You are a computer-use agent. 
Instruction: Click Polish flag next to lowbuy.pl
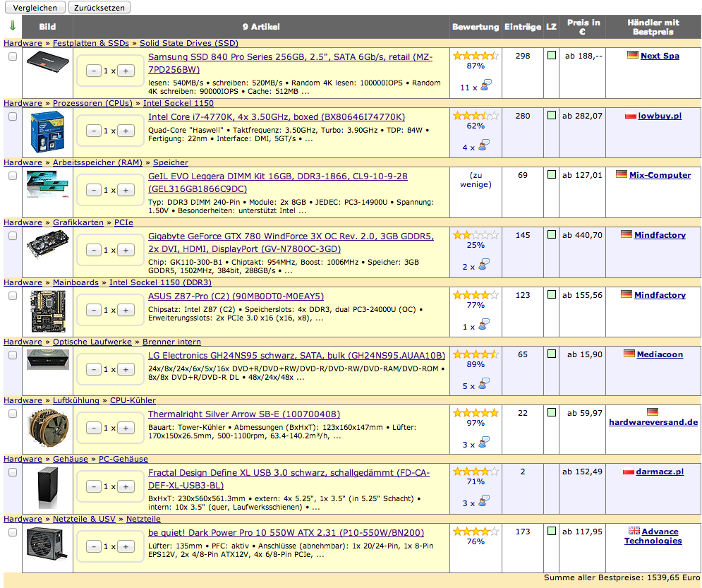pos(630,116)
